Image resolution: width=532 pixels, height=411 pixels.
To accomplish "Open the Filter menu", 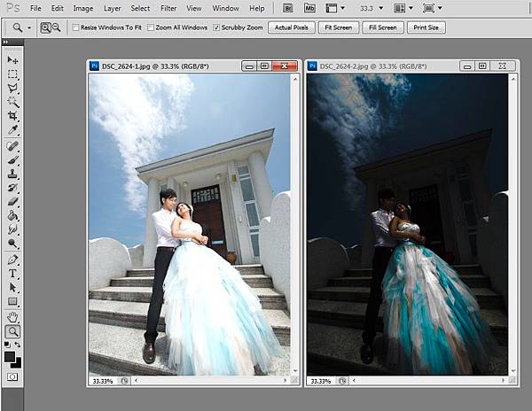I will (168, 8).
